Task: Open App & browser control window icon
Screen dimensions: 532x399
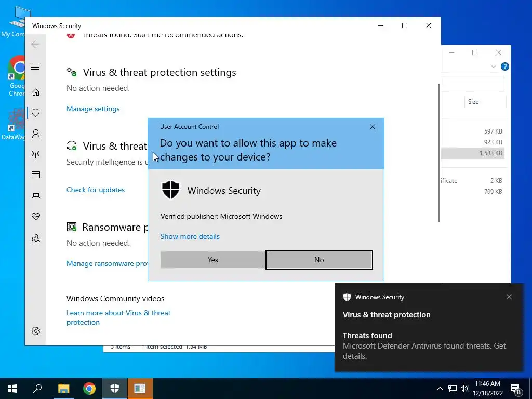Action: (36, 175)
